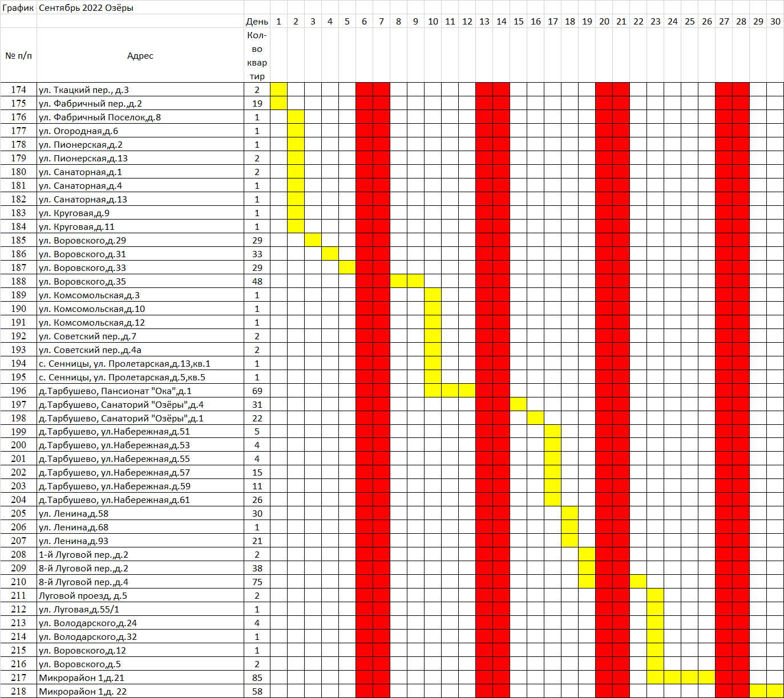Click 'с. Сенницы, ул. Пролетарская,д.13,кв.1'
This screenshot has width=784, height=698.
click(x=140, y=363)
